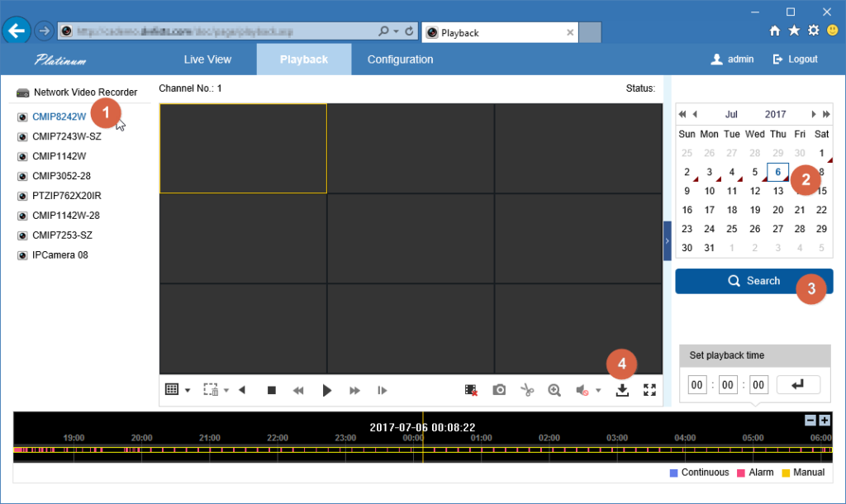846x504 pixels.
Task: Expand window layout dropdown arrow
Action: [x=188, y=390]
